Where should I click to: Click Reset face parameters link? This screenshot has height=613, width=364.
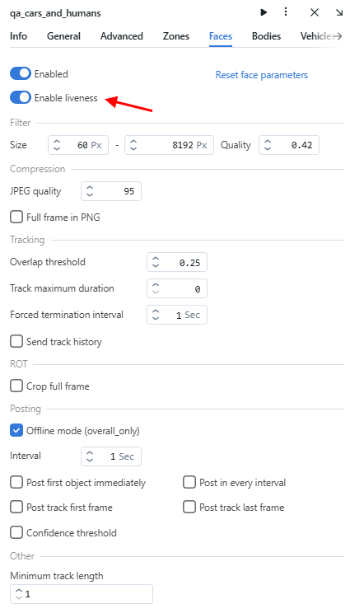pyautogui.click(x=262, y=75)
